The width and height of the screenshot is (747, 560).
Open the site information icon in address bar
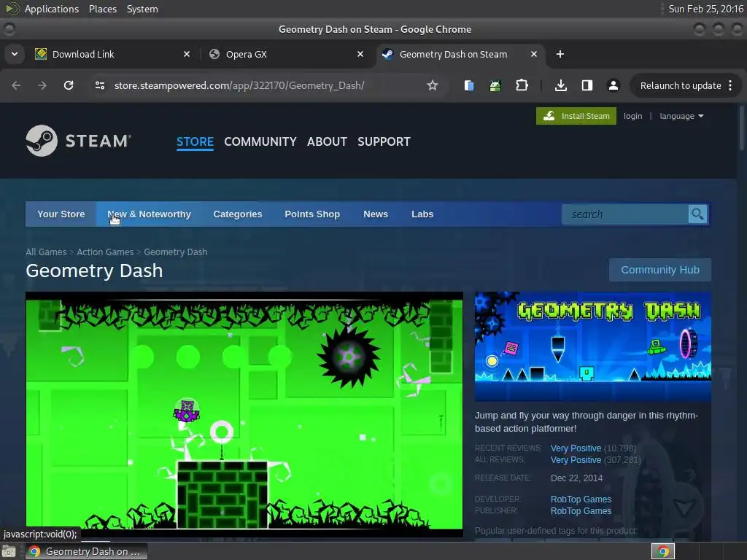click(99, 85)
